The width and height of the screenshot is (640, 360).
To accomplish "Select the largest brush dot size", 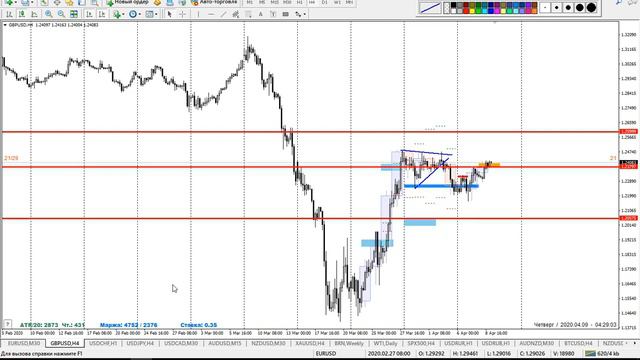I will click(591, 8).
